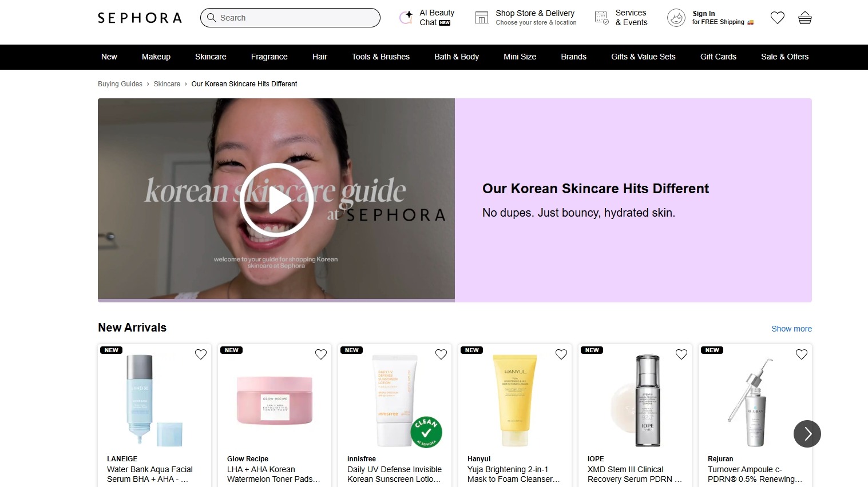
Task: Advance the New Arrivals carousel with next arrow
Action: [807, 434]
